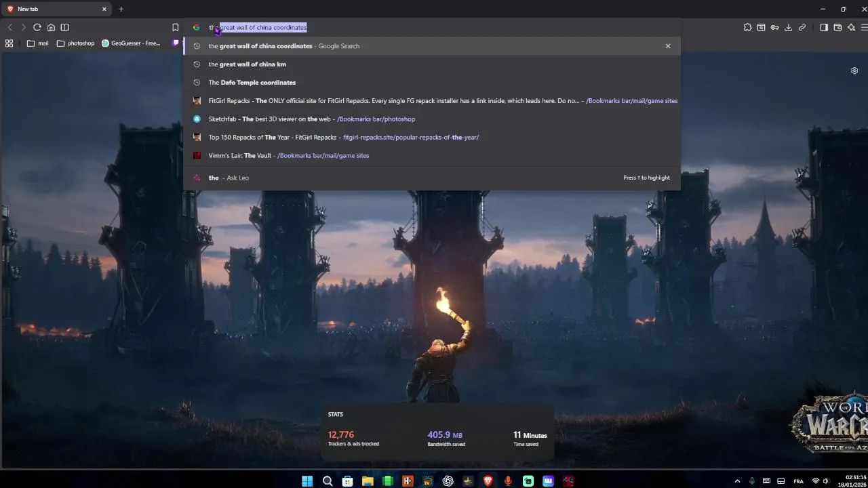
Task: Click the bookmark this page icon
Action: click(175, 27)
